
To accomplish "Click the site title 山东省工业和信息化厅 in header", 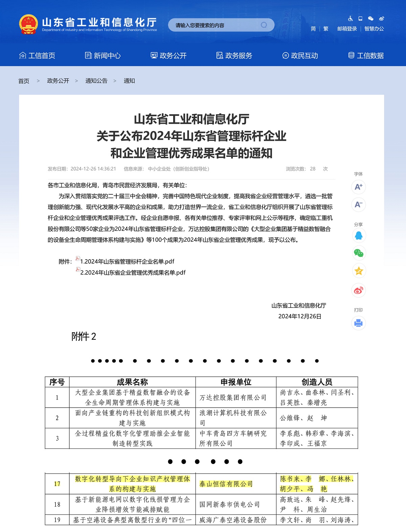I will pyautogui.click(x=99, y=22).
